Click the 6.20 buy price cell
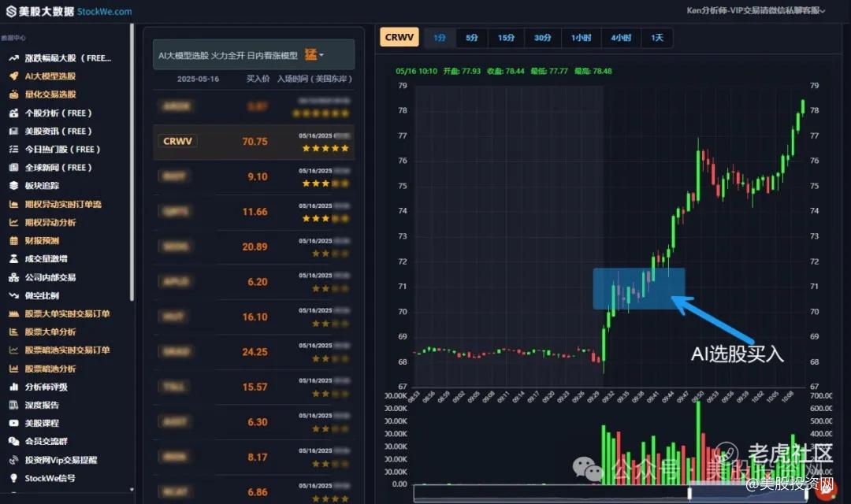The image size is (851, 504). 257,282
